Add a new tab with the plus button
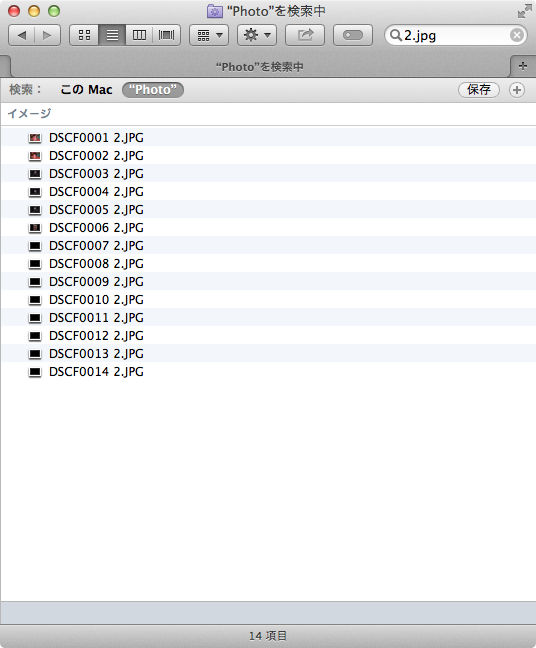Viewport: 536px width, 648px height. click(523, 66)
